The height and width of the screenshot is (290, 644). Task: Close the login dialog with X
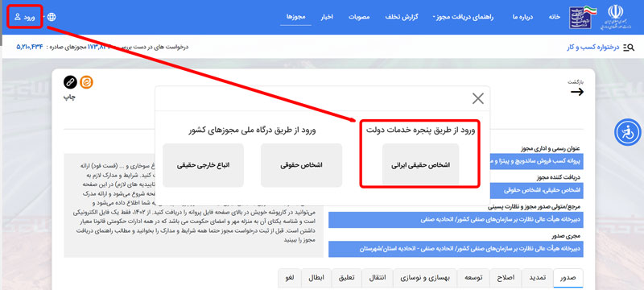[x=477, y=98]
